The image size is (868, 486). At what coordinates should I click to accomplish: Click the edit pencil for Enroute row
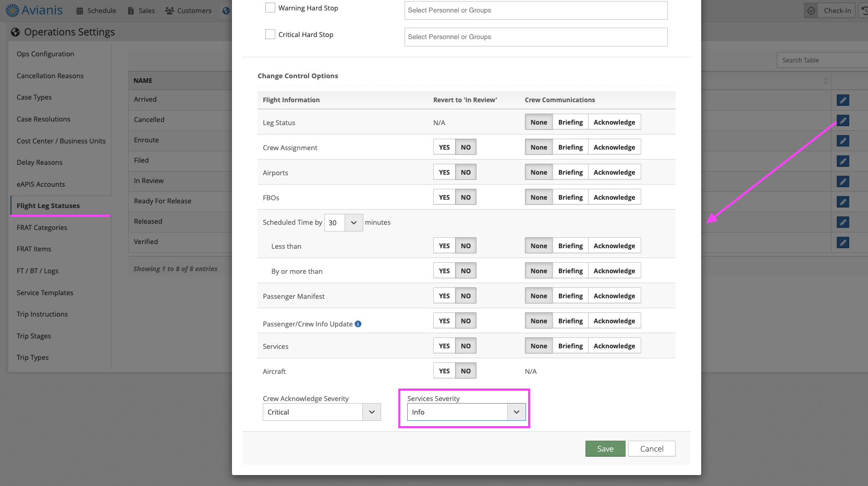tap(842, 141)
